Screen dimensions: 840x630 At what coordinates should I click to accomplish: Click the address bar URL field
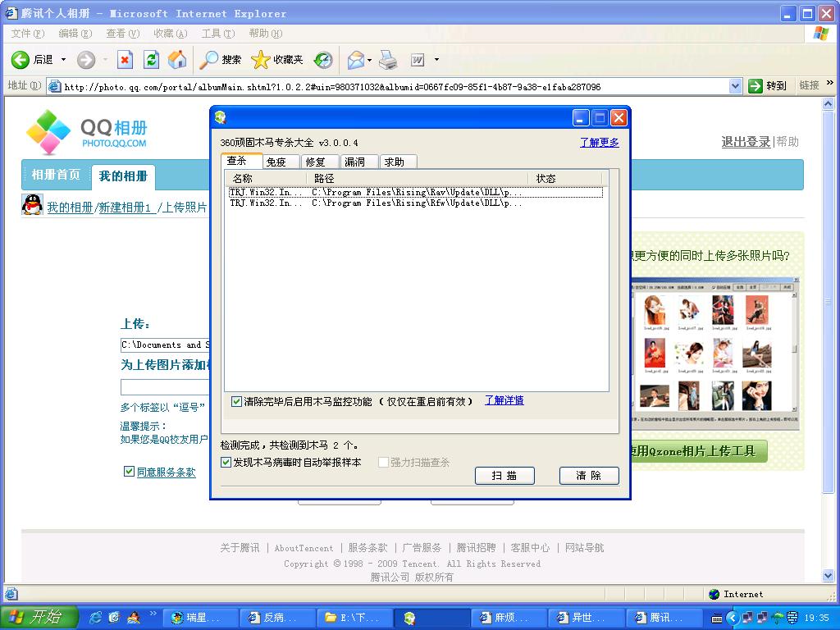tap(394, 86)
